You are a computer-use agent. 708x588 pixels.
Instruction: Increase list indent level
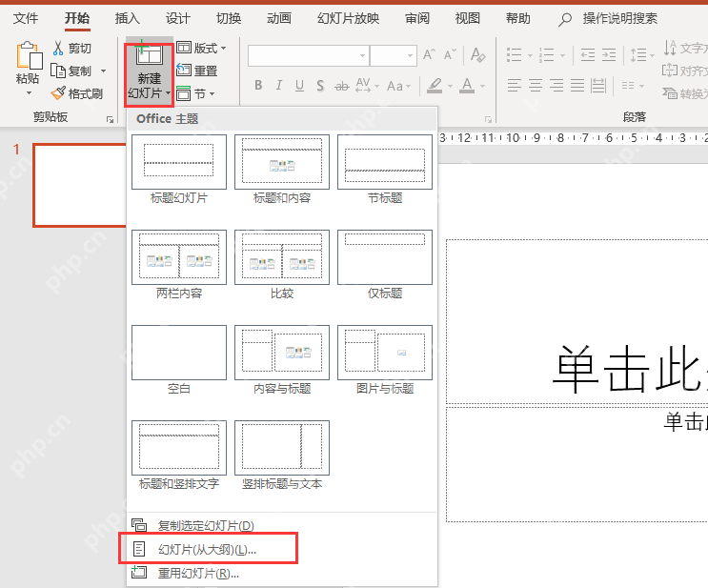(x=609, y=55)
